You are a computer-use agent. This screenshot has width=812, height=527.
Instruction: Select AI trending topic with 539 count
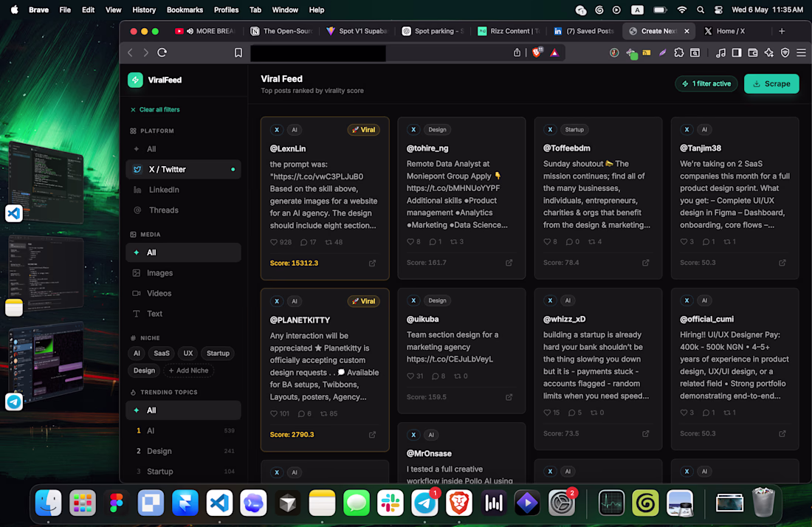pyautogui.click(x=183, y=431)
